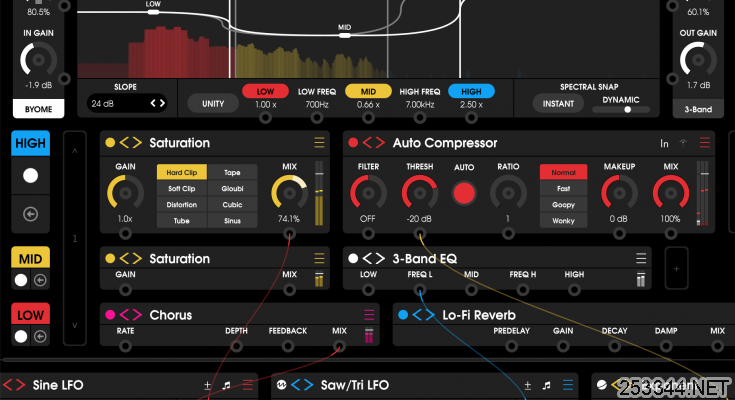Click the Sine LFO note sync icon
The height and width of the screenshot is (400, 735).
(x=226, y=385)
